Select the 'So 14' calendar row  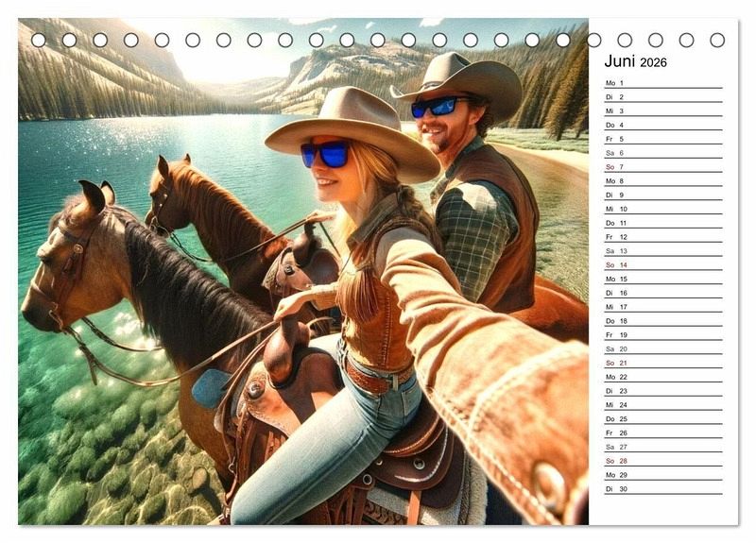click(663, 264)
